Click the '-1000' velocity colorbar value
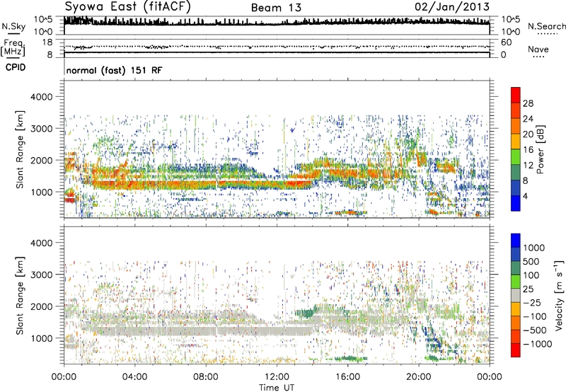 click(x=538, y=344)
